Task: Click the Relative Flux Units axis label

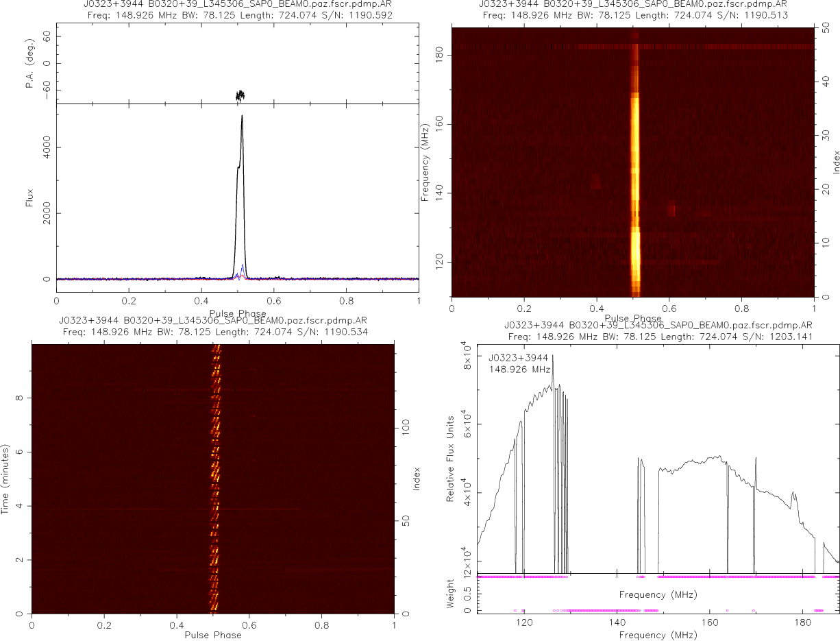Action: pos(451,458)
